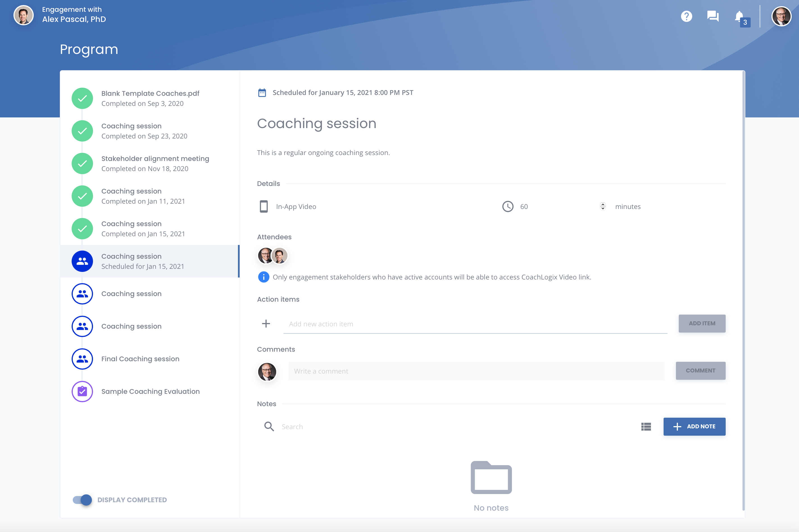The width and height of the screenshot is (799, 532).
Task: Switch notes view with the list icon
Action: (x=646, y=426)
